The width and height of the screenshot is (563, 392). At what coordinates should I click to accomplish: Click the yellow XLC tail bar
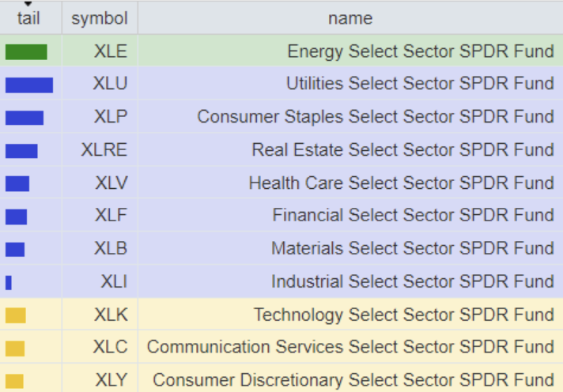pyautogui.click(x=15, y=348)
